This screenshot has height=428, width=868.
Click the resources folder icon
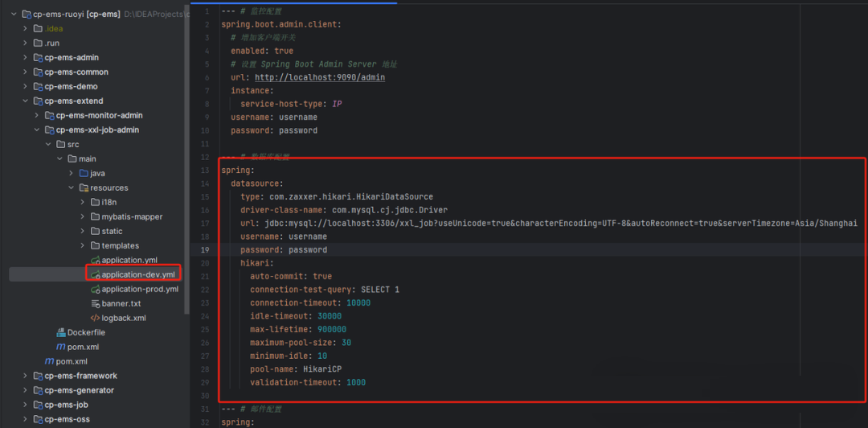coord(84,188)
